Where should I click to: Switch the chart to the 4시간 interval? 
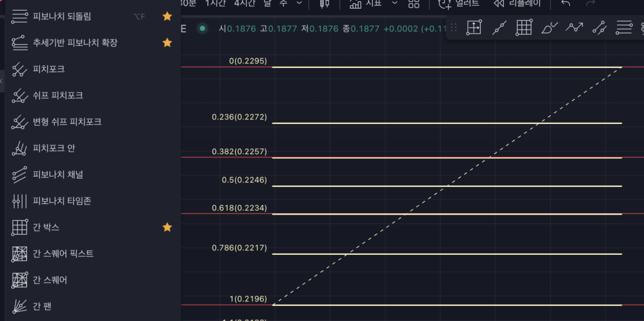point(245,3)
